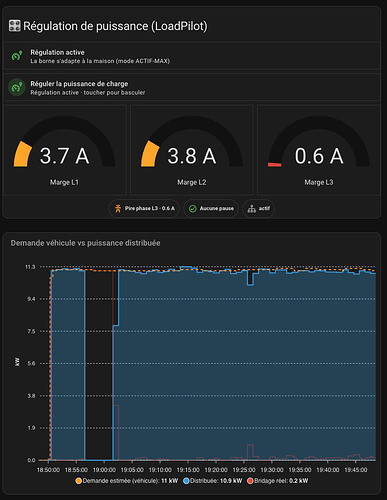Click the Distribuée: 10.9 kW legend label
Viewport: 387px width, 500px height.
216,481
